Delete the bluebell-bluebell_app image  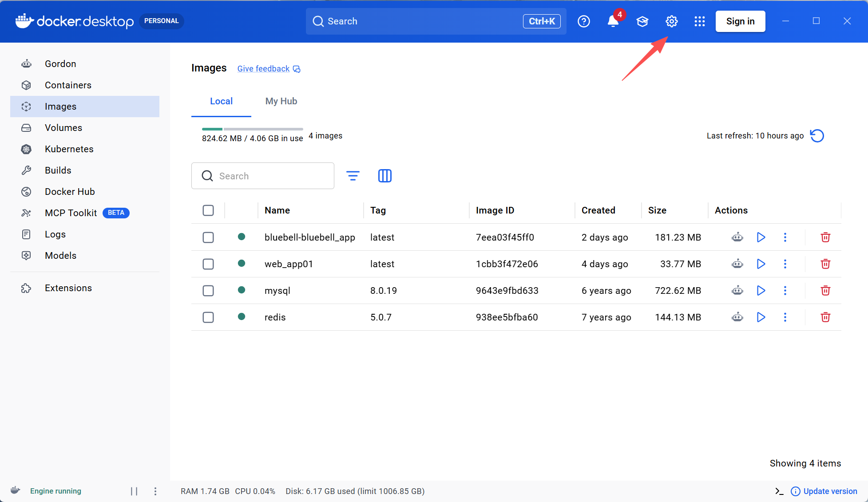(825, 237)
